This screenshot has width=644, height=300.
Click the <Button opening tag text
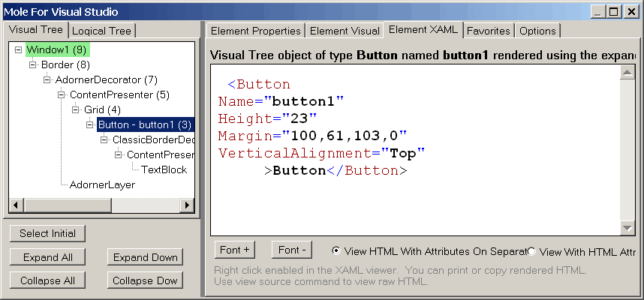point(259,85)
